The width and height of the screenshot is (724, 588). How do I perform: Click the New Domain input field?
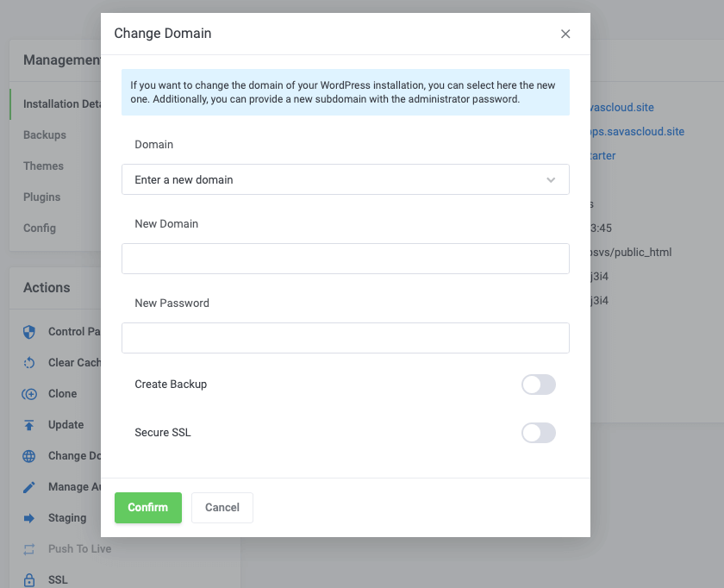346,259
